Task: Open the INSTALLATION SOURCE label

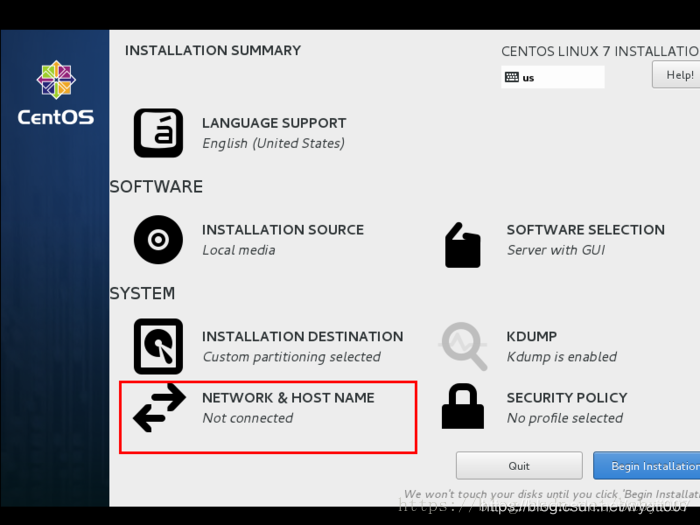Action: (283, 230)
